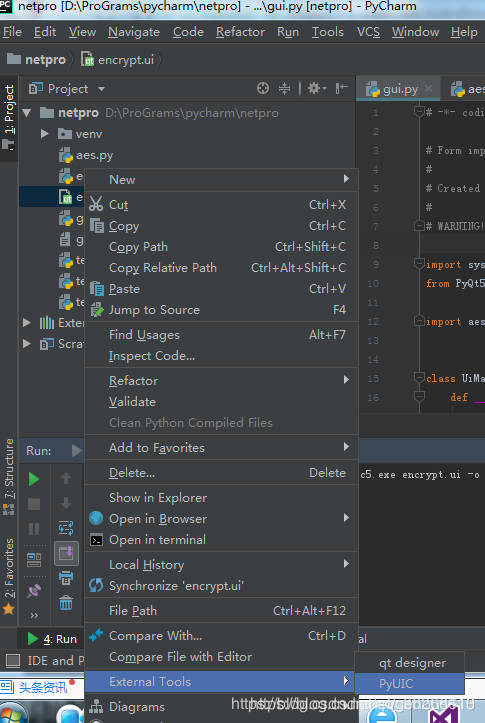
Task: Click the Validate menu entry
Action: click(x=221, y=402)
